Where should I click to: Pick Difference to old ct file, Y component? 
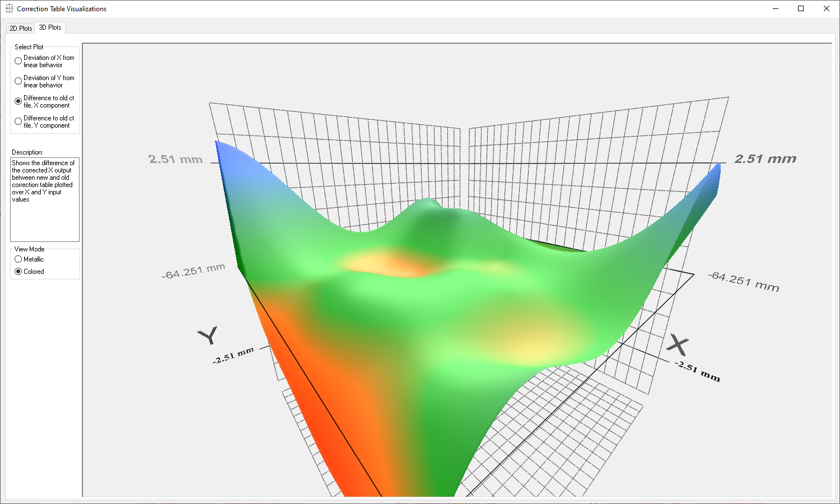click(x=18, y=122)
